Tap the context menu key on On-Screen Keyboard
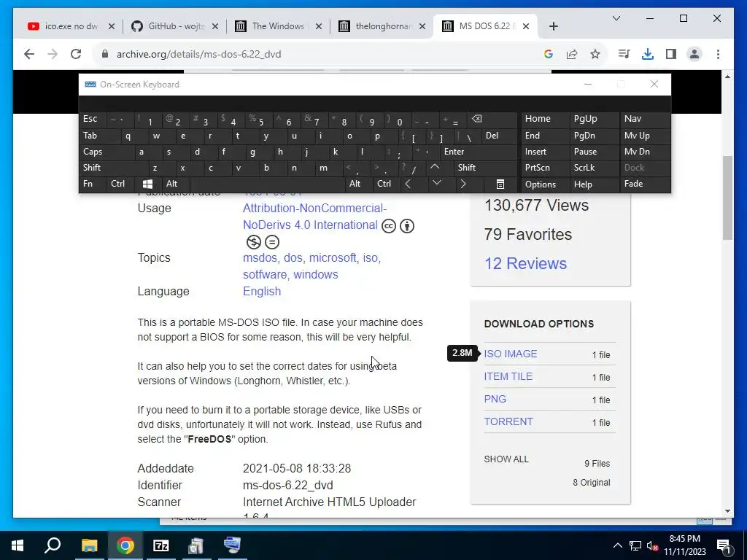The height and width of the screenshot is (560, 747). [500, 184]
